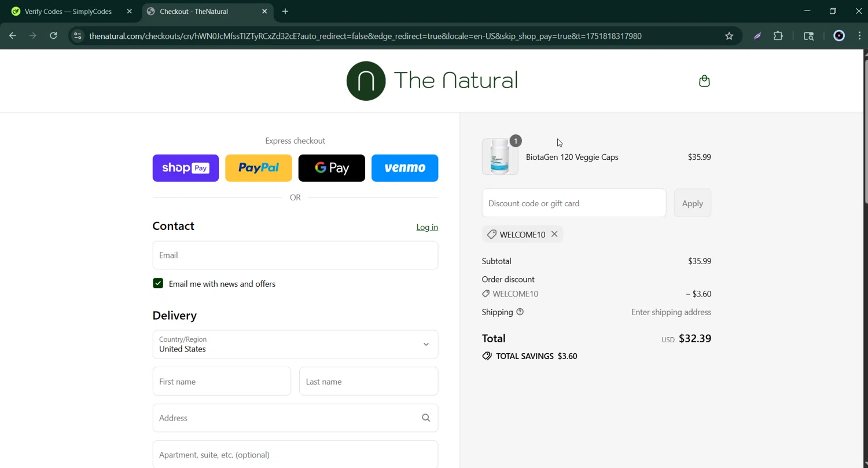Click the TOTAL SAVINGS $3.60 line
The image size is (868, 468).
pos(529,356)
